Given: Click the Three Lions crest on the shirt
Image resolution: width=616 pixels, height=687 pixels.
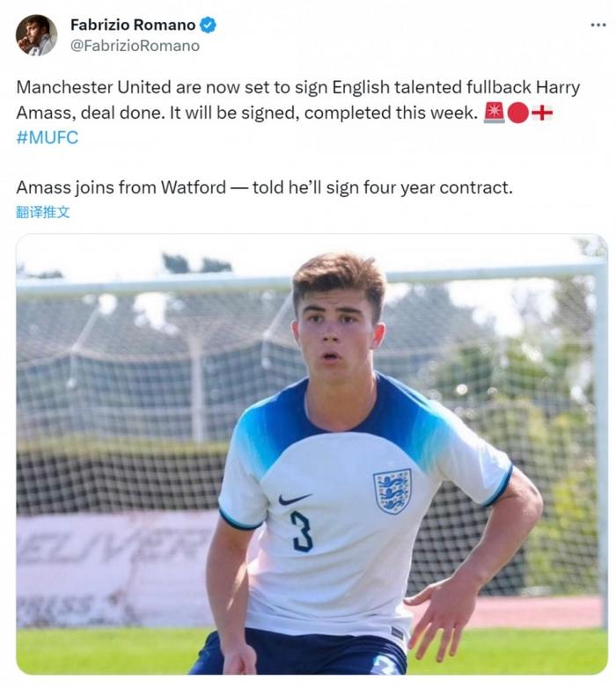Looking at the screenshot, I should (392, 491).
